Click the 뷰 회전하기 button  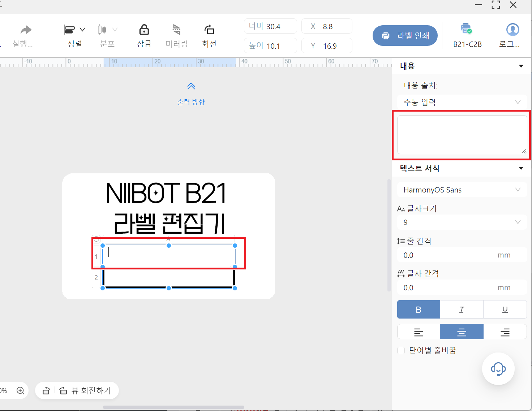[85, 390]
